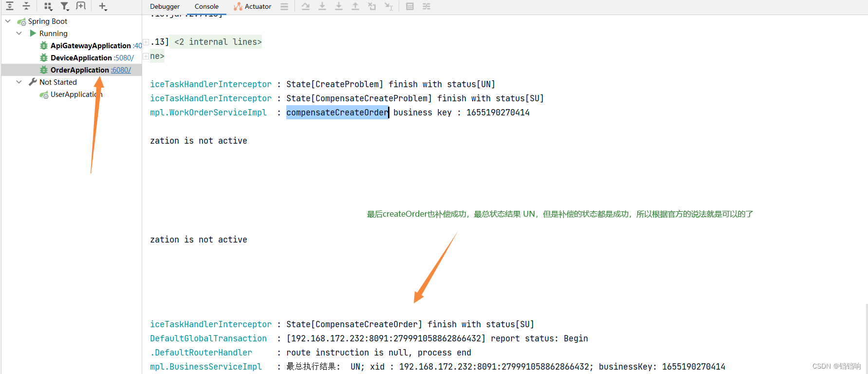Click log line 'State[CreateProblem] finish with status[UN]'

(391, 84)
